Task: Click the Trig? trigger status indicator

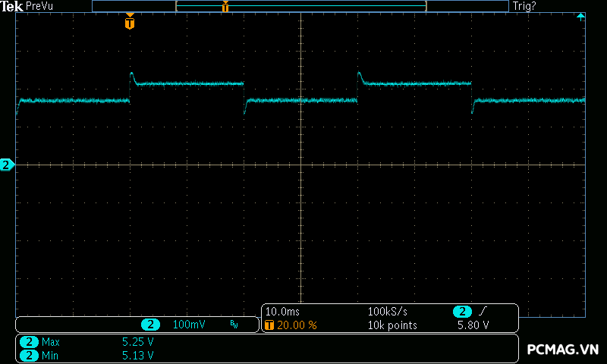Action: point(524,6)
